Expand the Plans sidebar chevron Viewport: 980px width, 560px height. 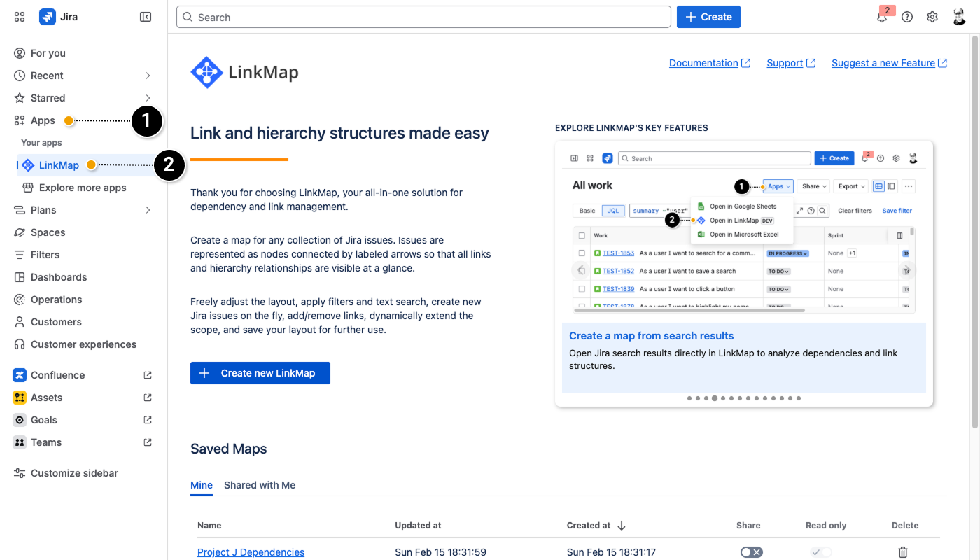(148, 210)
